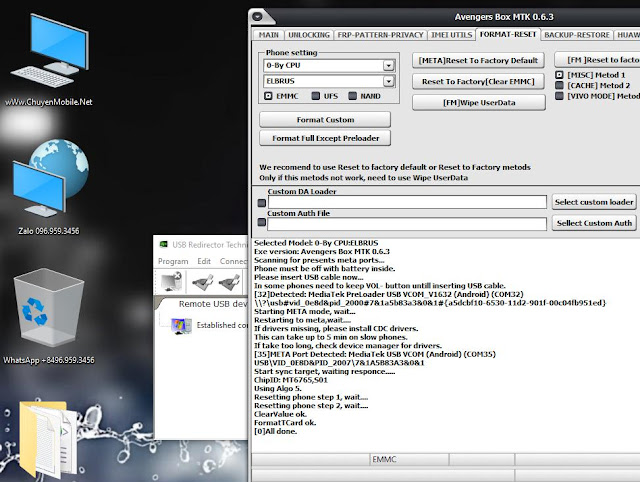Click the Avengers Box window round menu icon
640x482 pixels.
point(258,17)
